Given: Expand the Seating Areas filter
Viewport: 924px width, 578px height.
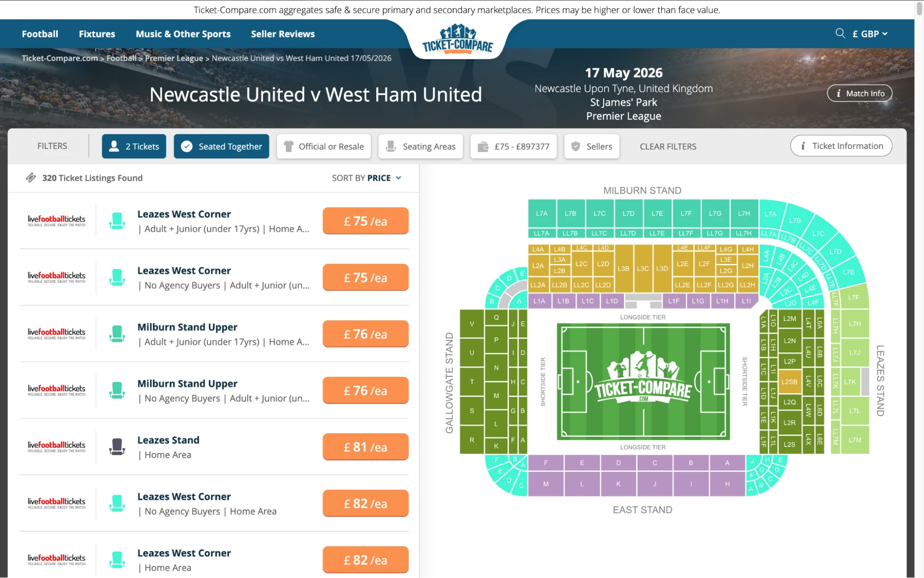Looking at the screenshot, I should (420, 146).
